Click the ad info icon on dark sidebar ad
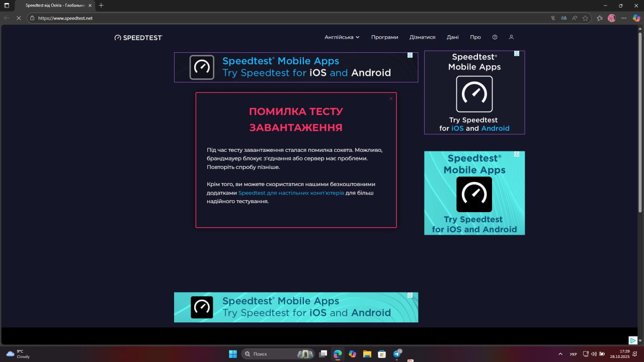Image resolution: width=644 pixels, height=362 pixels. [x=517, y=54]
